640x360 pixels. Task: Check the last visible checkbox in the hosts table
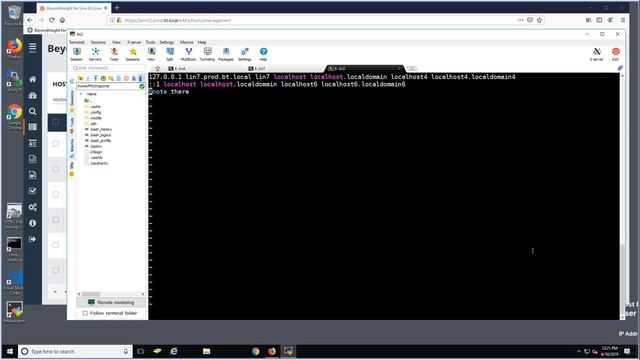(x=56, y=270)
